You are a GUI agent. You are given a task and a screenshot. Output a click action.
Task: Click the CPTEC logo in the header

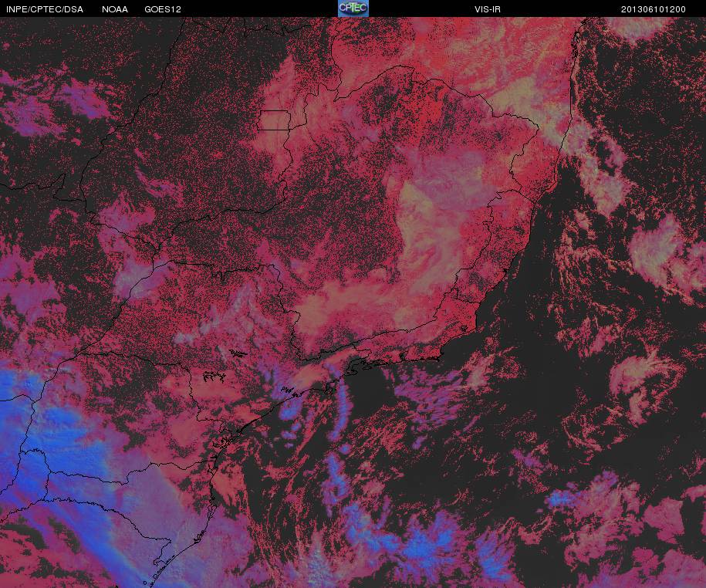coord(353,8)
